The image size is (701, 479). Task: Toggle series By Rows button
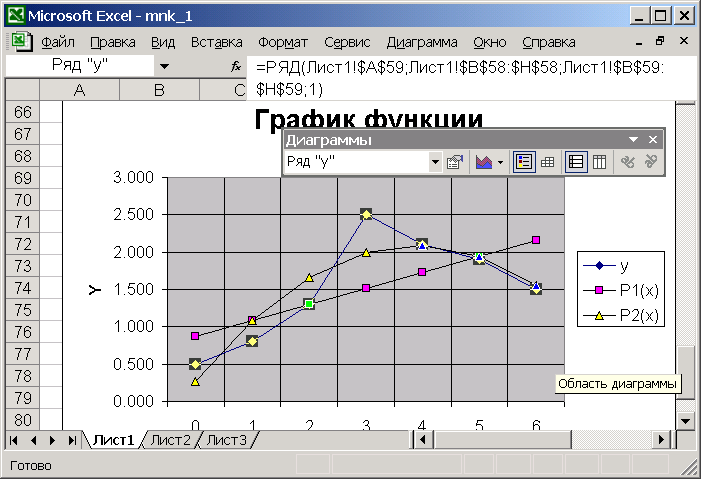575,162
